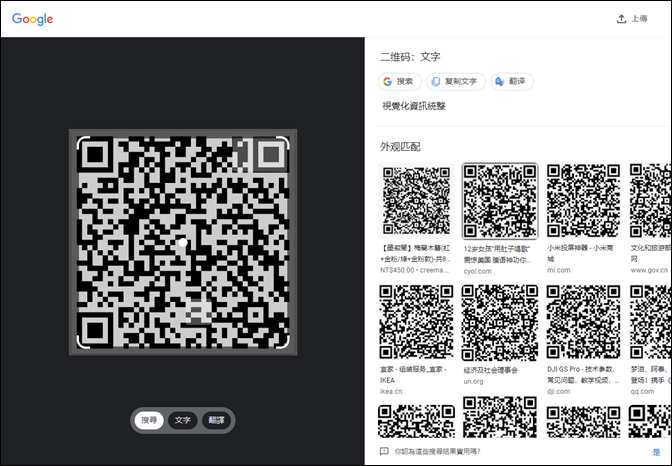This screenshot has height=466, width=672.
Task: Open the un.org QR thumbnail
Action: tap(500, 323)
